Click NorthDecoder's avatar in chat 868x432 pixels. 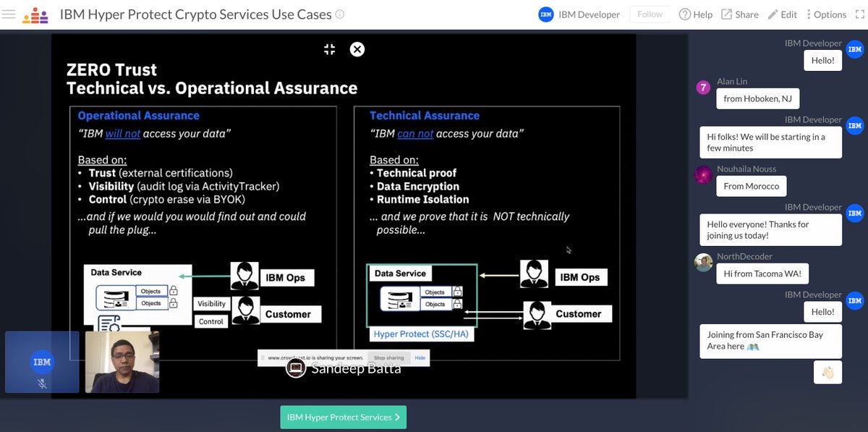[703, 263]
